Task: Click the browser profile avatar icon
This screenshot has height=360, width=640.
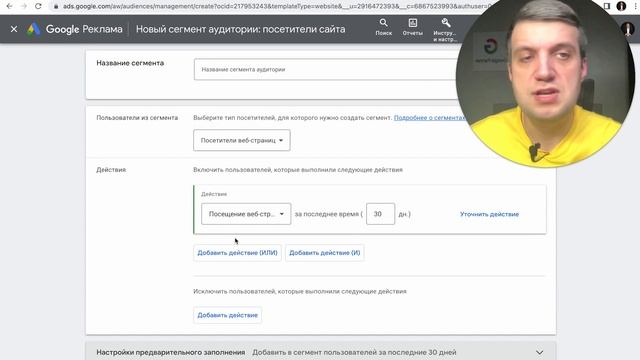Action: click(x=621, y=6)
